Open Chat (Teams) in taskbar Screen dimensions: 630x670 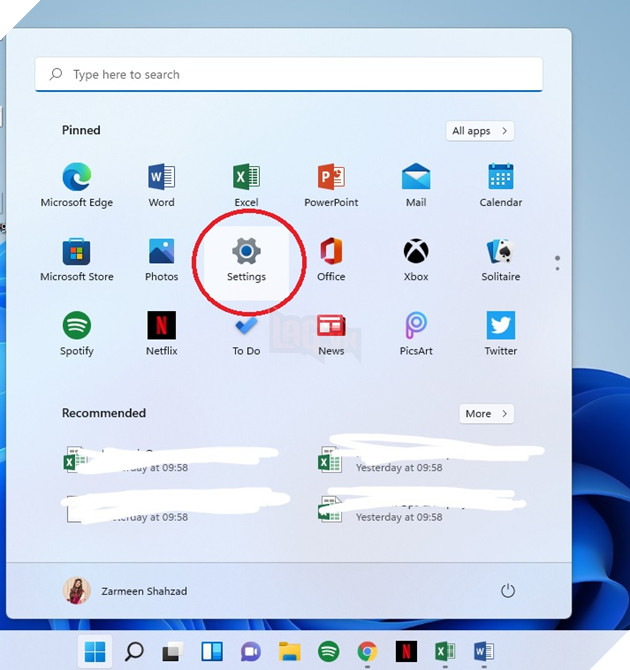tap(250, 652)
